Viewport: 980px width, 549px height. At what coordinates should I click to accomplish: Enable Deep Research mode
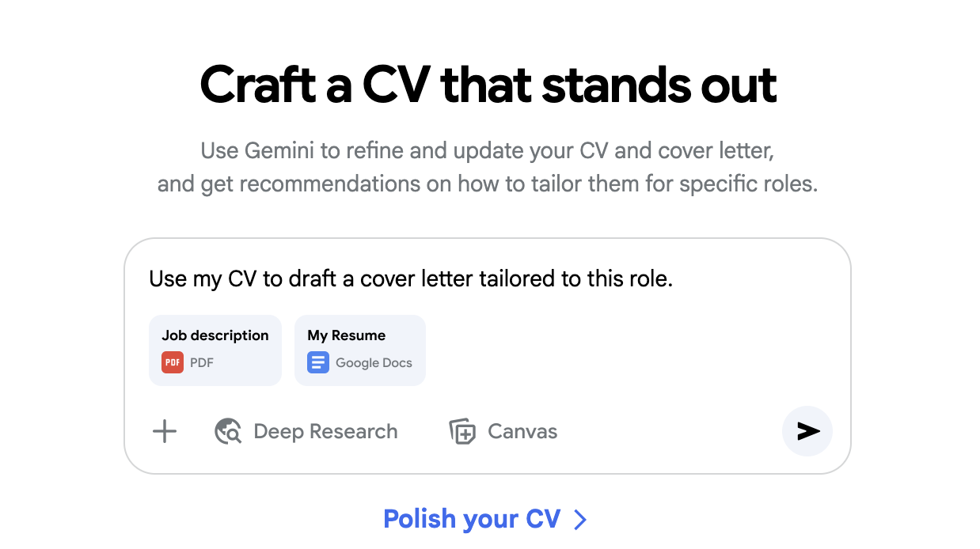(306, 431)
